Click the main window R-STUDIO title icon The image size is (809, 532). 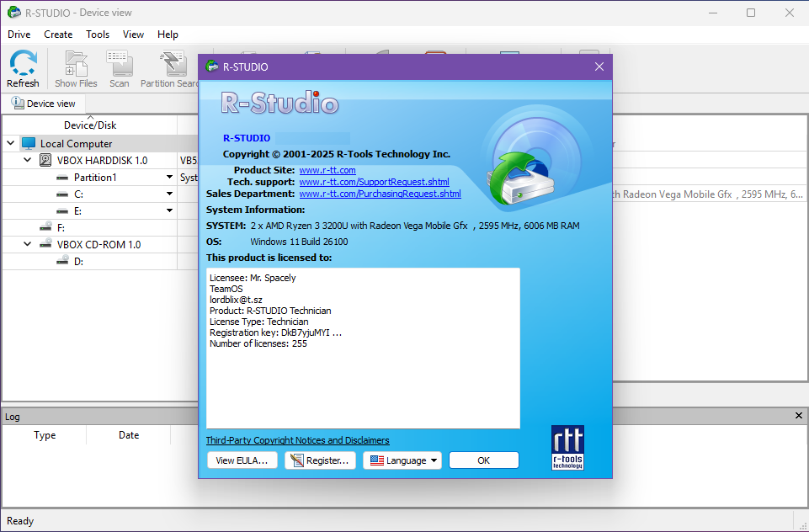pyautogui.click(x=14, y=13)
